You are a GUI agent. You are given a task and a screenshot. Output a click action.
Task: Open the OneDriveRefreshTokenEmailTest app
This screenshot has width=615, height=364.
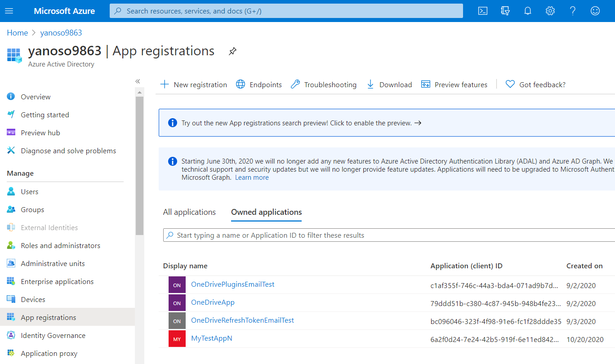point(242,320)
